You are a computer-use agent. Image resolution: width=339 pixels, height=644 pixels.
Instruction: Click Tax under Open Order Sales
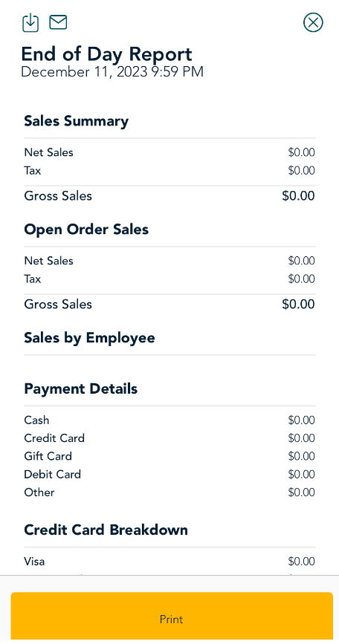[x=169, y=279]
